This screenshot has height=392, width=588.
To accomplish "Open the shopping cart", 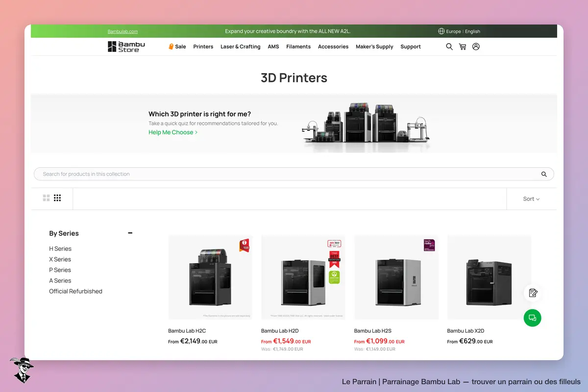I will click(463, 47).
